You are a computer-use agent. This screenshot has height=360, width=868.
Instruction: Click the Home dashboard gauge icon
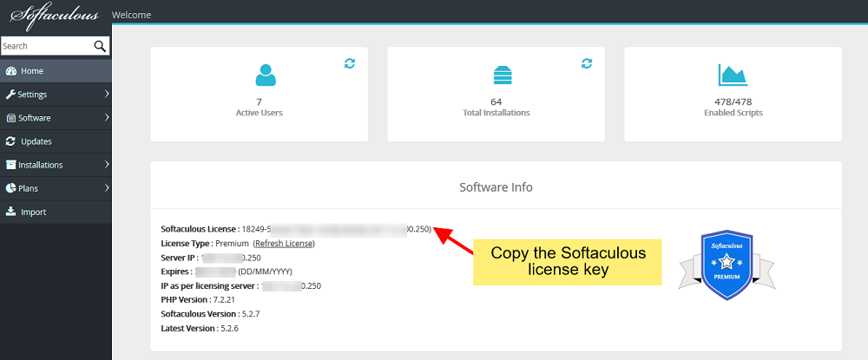(10, 71)
